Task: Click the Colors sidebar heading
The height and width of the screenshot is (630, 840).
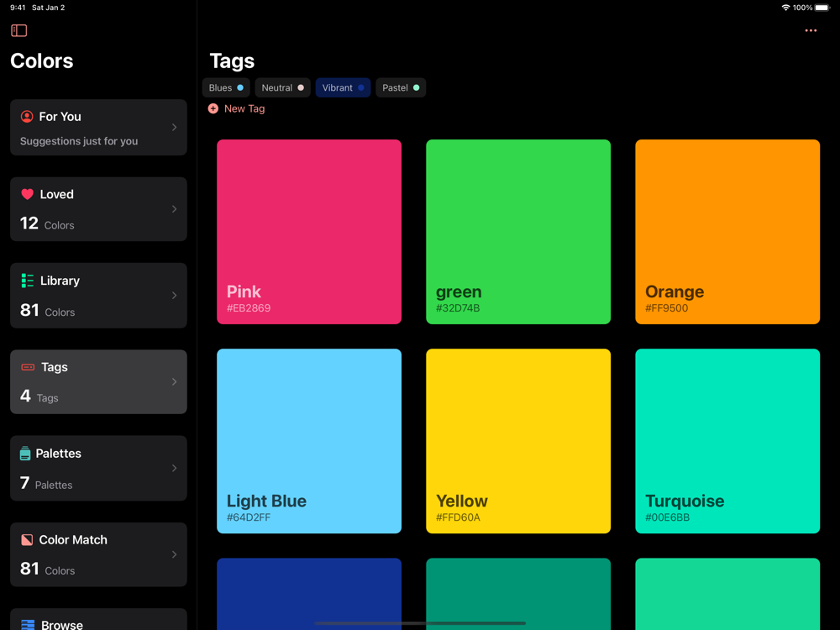Action: 42,61
